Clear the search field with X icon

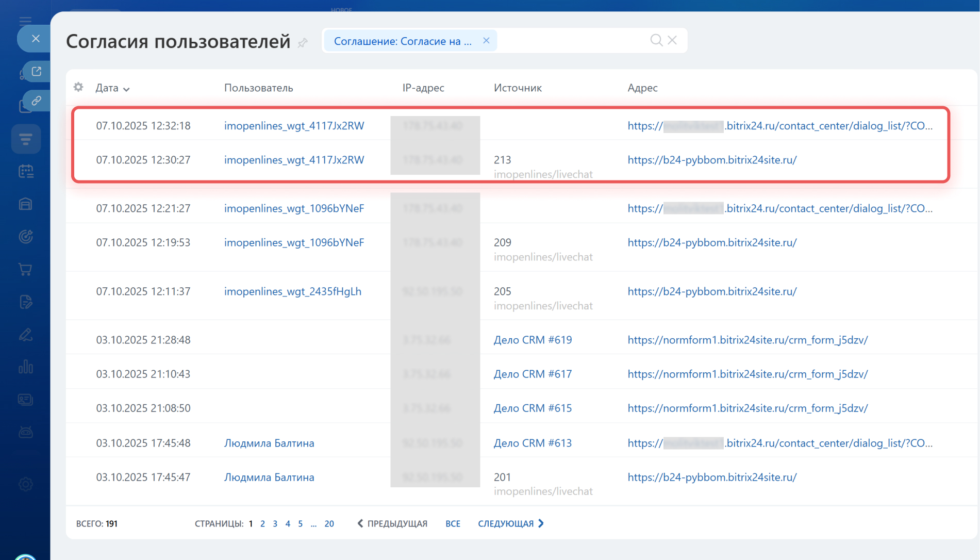(672, 40)
